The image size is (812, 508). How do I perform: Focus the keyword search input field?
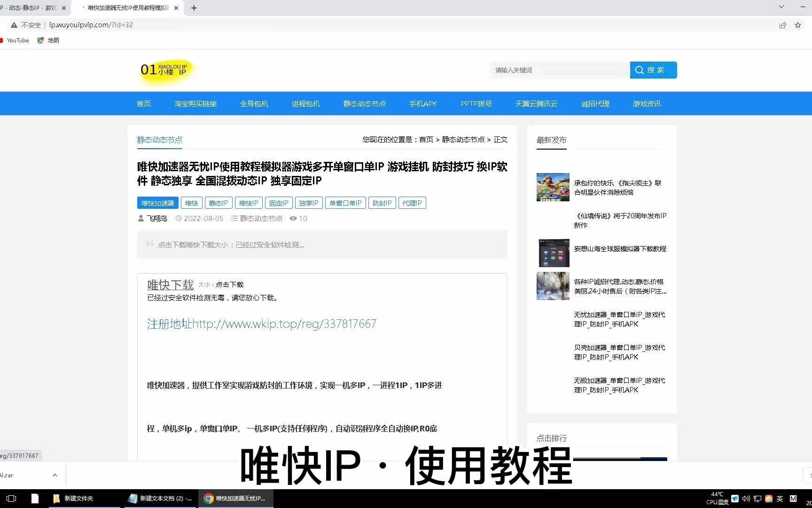[x=559, y=70]
